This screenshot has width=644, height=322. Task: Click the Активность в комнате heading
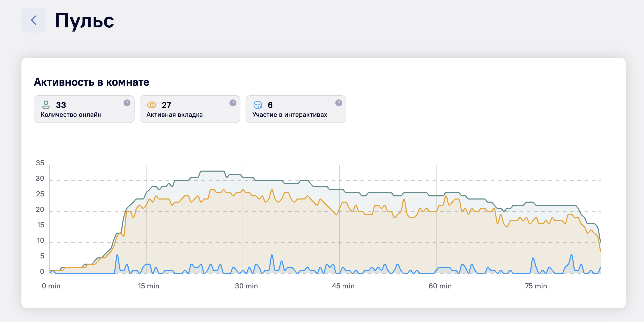[91, 82]
